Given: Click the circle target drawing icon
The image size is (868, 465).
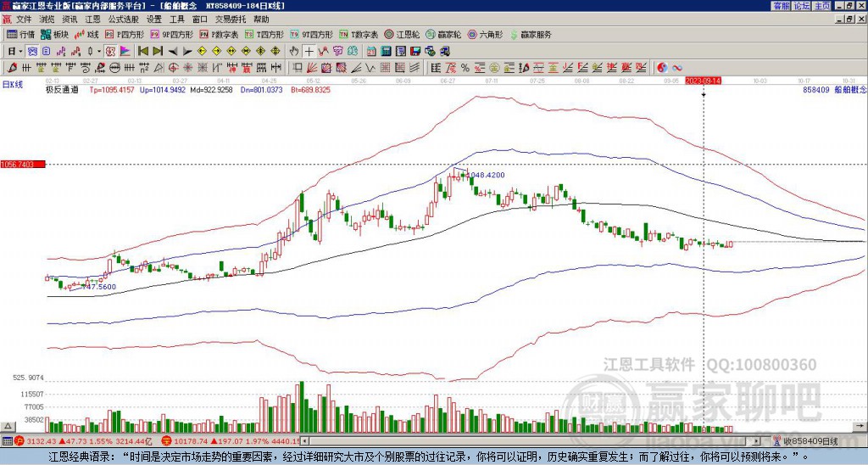Looking at the screenshot, I should [173, 68].
